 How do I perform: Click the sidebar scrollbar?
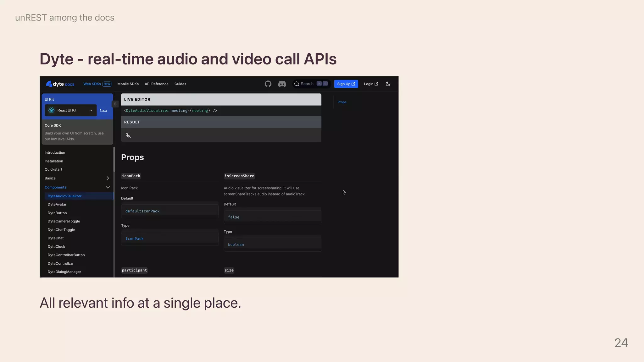pos(114,159)
